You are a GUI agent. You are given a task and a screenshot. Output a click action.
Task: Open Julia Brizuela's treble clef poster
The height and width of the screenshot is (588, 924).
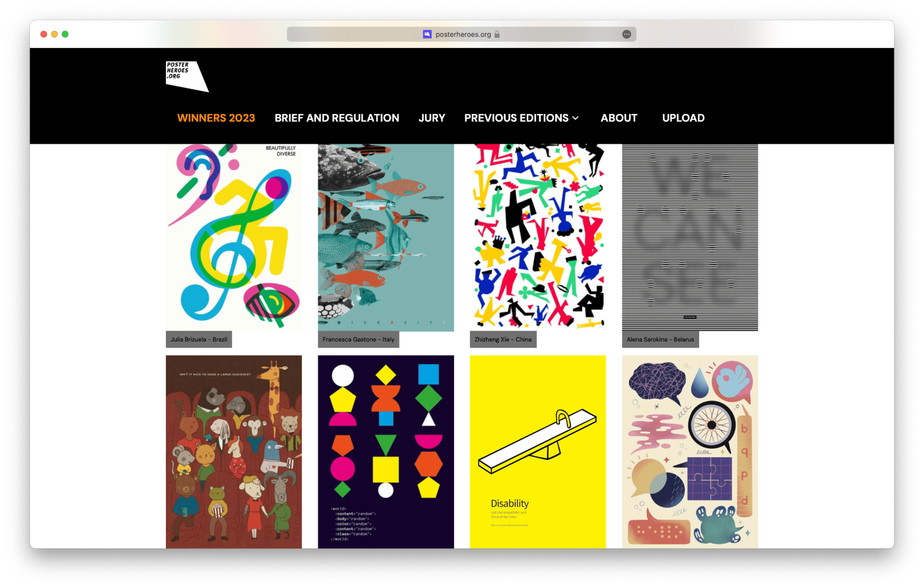234,238
